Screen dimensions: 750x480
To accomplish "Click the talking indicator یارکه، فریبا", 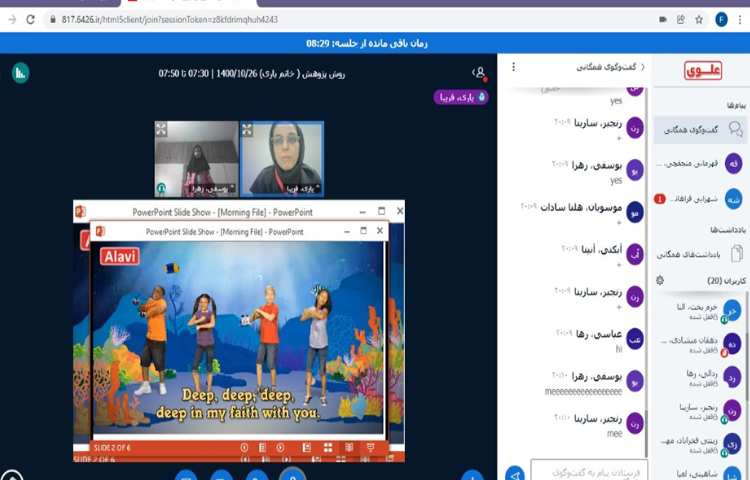I will (461, 97).
